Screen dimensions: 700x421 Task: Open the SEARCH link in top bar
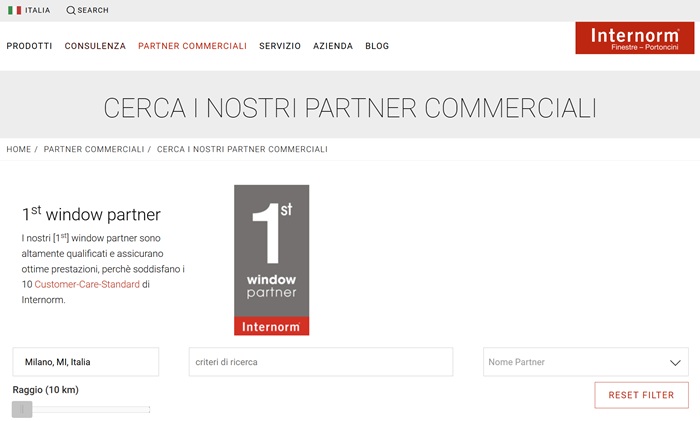tap(93, 10)
